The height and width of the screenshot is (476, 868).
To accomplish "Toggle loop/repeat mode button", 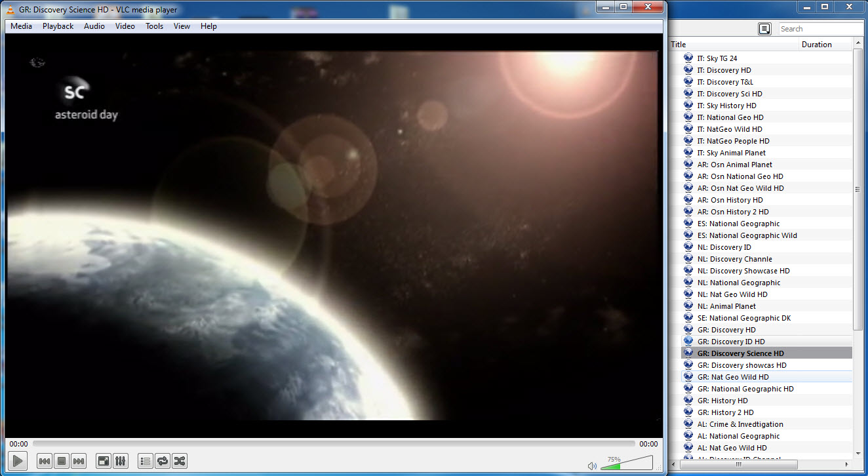I will [163, 461].
